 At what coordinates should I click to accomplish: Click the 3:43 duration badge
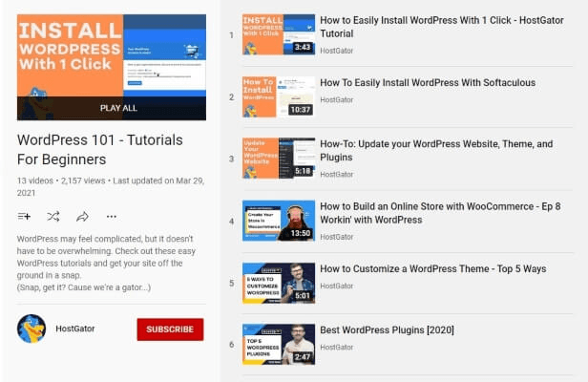[x=303, y=47]
